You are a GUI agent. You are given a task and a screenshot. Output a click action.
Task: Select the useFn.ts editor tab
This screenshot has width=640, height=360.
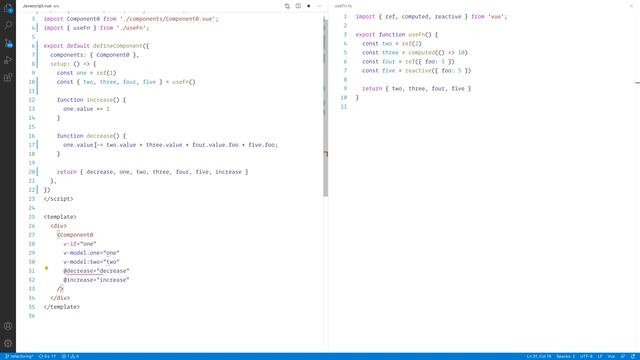click(343, 6)
